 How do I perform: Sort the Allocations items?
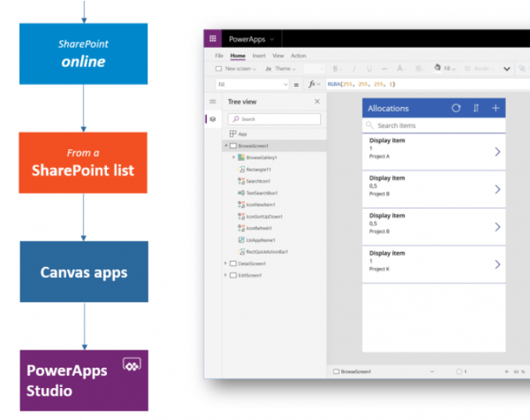click(476, 109)
